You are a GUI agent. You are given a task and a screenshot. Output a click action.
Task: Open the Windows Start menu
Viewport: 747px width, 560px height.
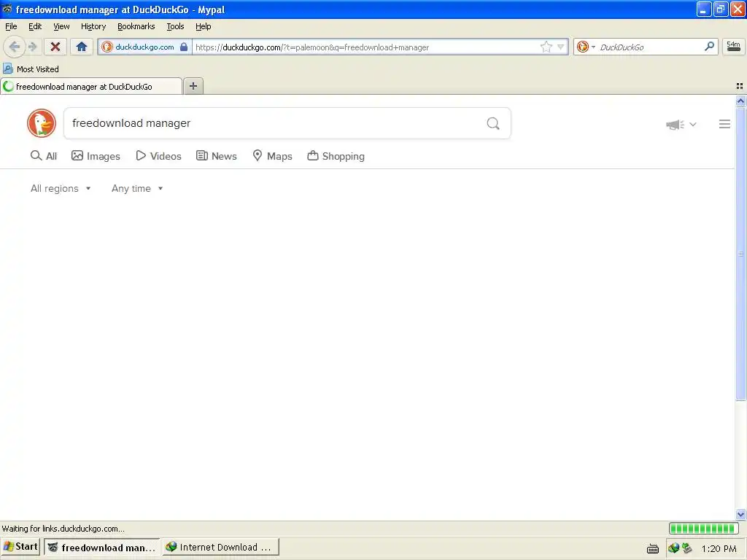[x=20, y=547]
